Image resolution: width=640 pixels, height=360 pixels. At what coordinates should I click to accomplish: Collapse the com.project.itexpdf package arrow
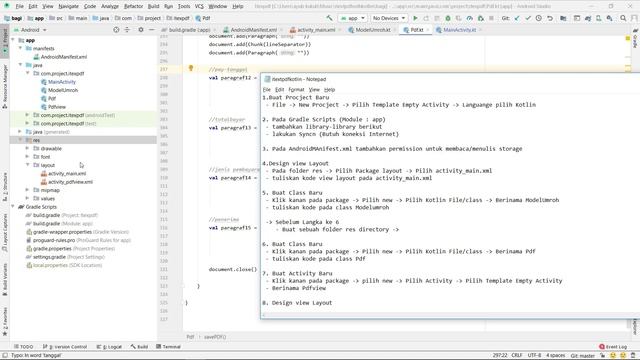[x=28, y=73]
